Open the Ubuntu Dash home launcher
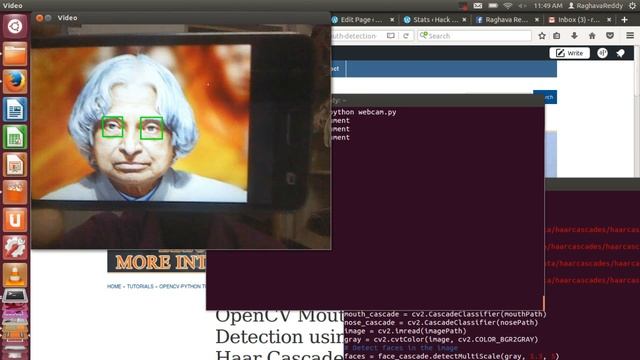Screen dimensions: 640x360 (x=15, y=26)
